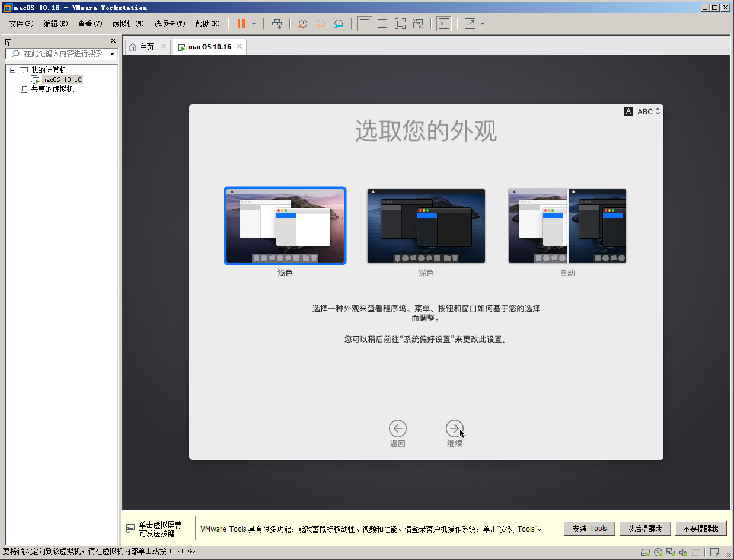Select macOS 10.16 in the library tree
This screenshot has height=560, width=734.
[62, 79]
